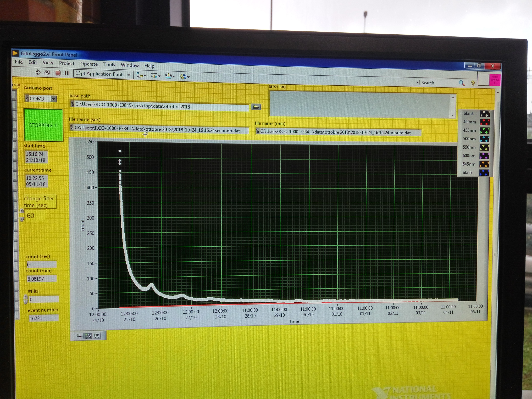Open the Operate menu
This screenshot has width=532, height=399.
click(89, 64)
